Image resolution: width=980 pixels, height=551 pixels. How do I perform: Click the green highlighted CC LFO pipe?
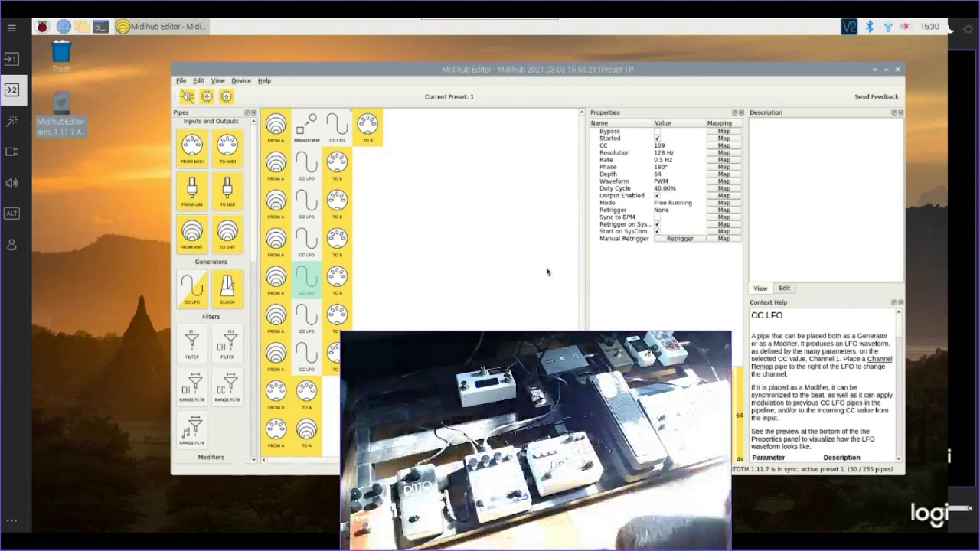(306, 280)
